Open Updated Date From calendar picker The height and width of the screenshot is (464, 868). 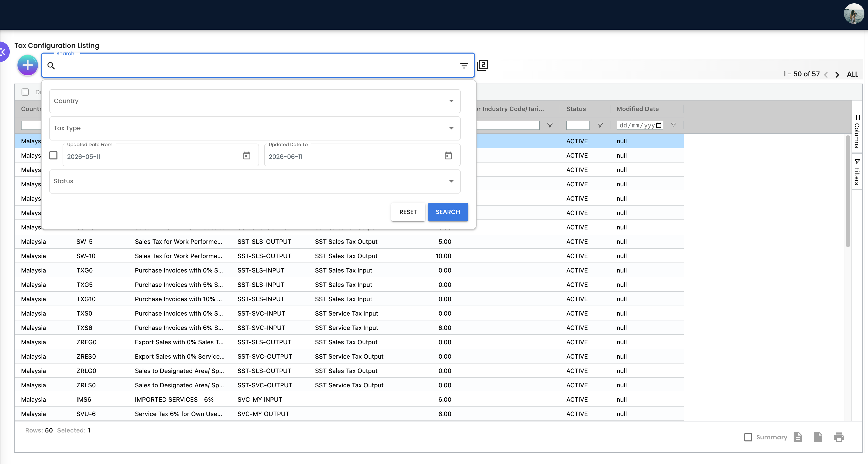tap(247, 156)
